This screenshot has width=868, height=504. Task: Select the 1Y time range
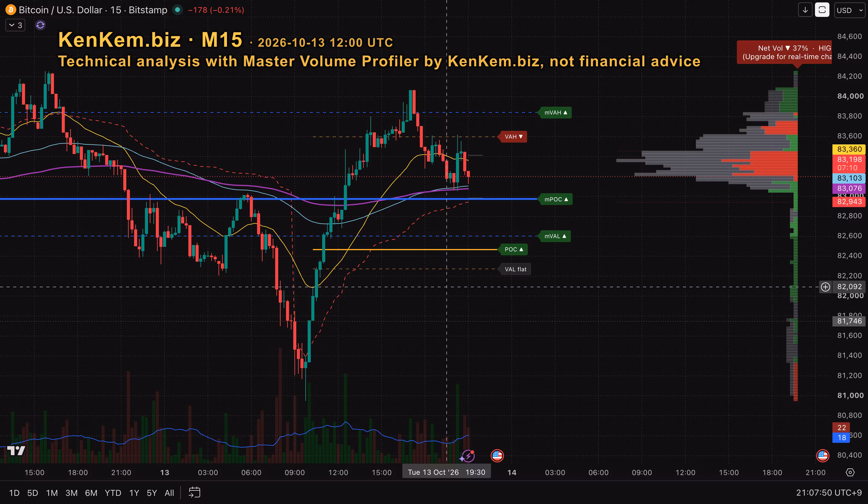[134, 493]
